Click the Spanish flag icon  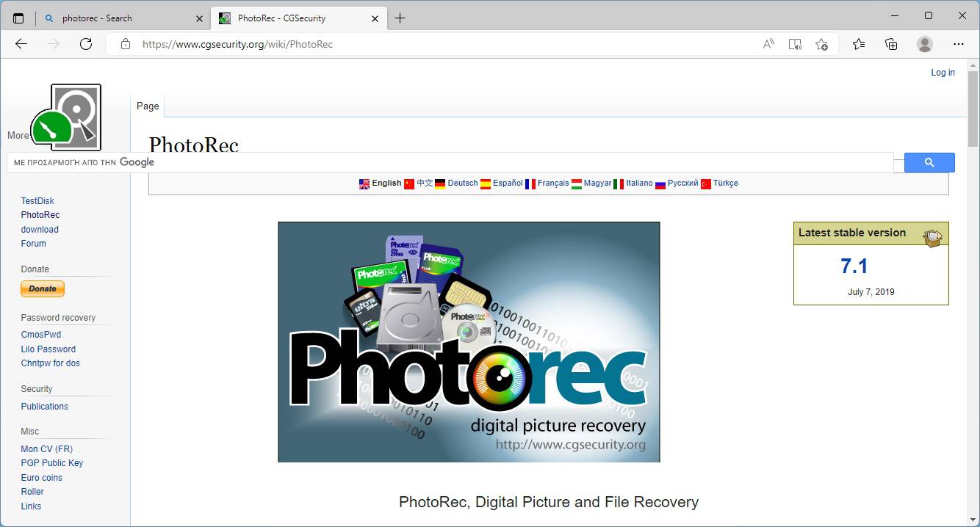point(486,184)
